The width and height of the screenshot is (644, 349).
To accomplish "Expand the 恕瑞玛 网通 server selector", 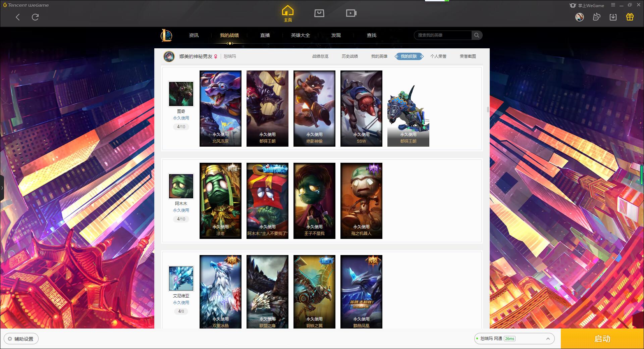I will (514, 339).
